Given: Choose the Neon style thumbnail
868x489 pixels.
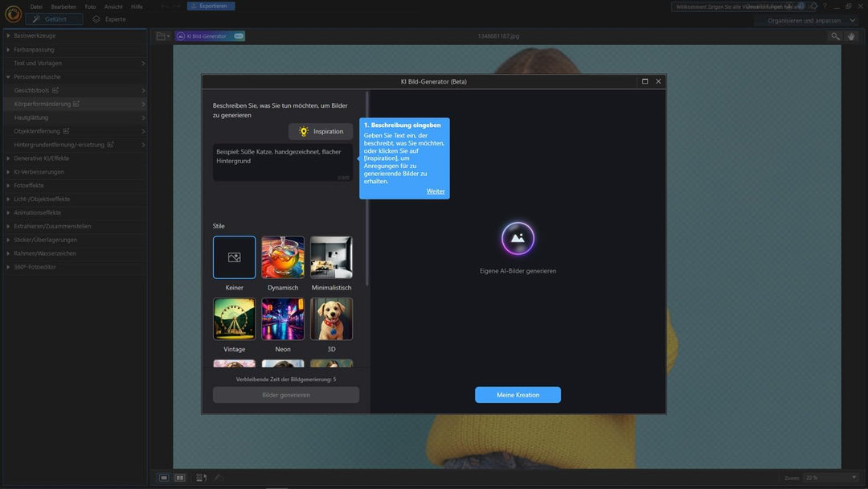Looking at the screenshot, I should tap(283, 319).
